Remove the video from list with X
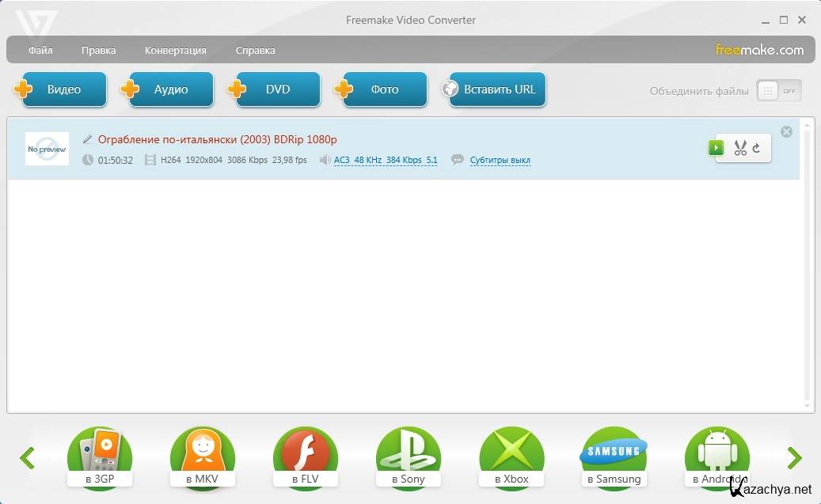Viewport: 821px width, 504px height. click(x=786, y=132)
